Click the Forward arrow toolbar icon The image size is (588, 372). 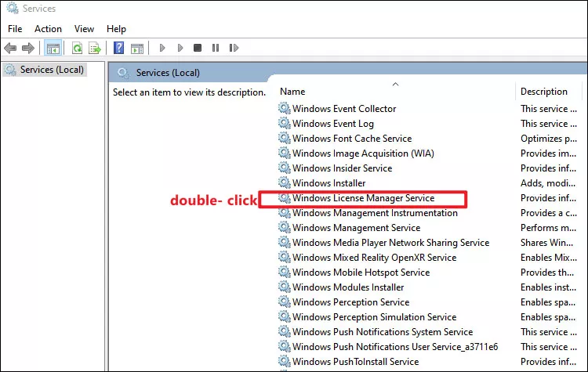coord(28,48)
